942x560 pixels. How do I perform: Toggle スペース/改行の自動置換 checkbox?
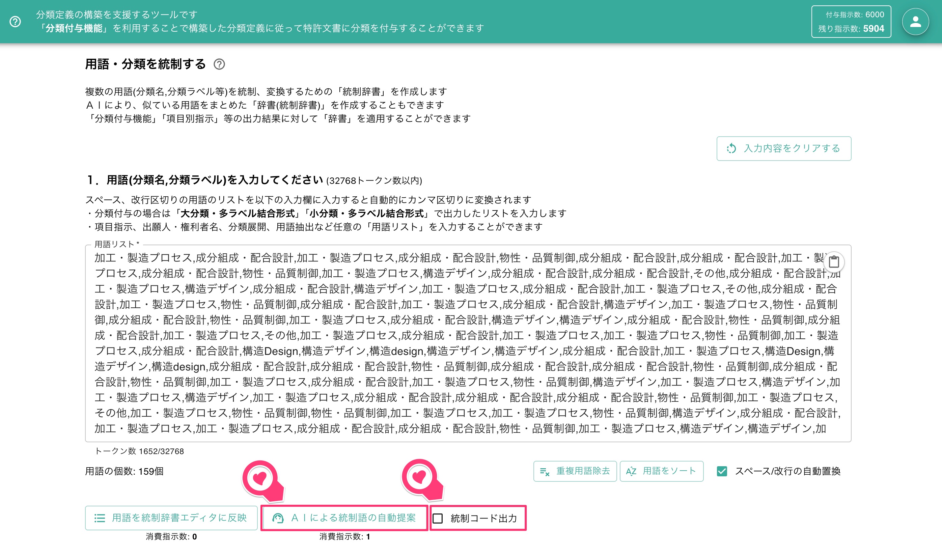pos(722,471)
